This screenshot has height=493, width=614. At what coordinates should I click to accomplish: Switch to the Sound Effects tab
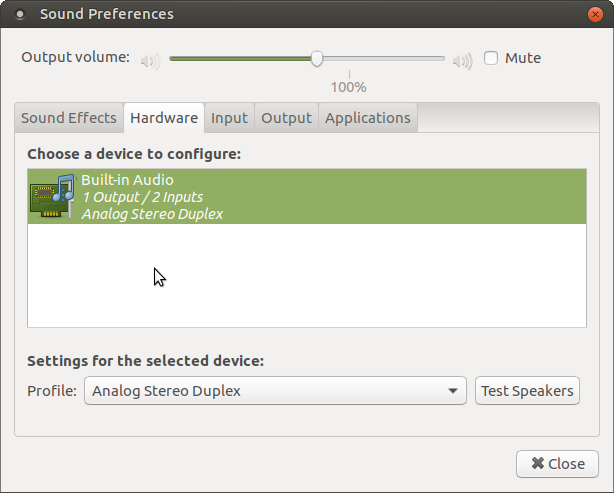[69, 118]
